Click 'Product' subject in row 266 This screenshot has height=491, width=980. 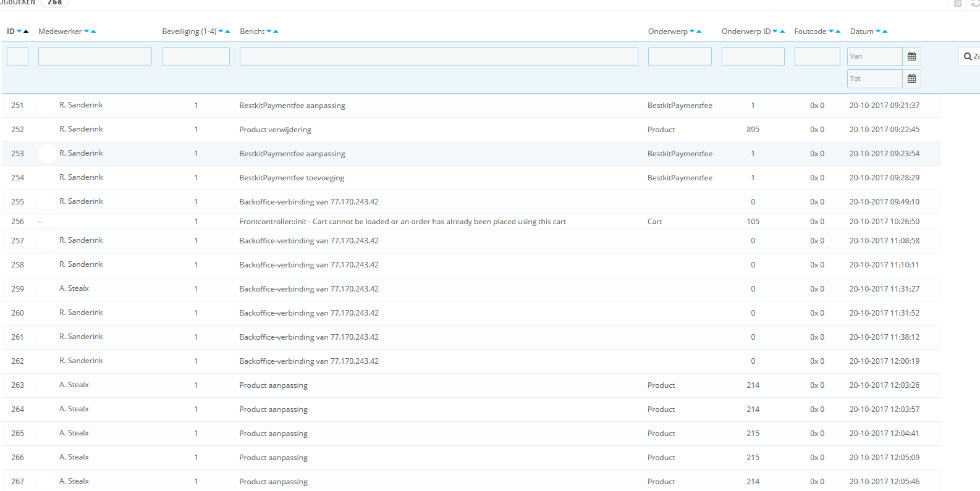click(x=661, y=458)
